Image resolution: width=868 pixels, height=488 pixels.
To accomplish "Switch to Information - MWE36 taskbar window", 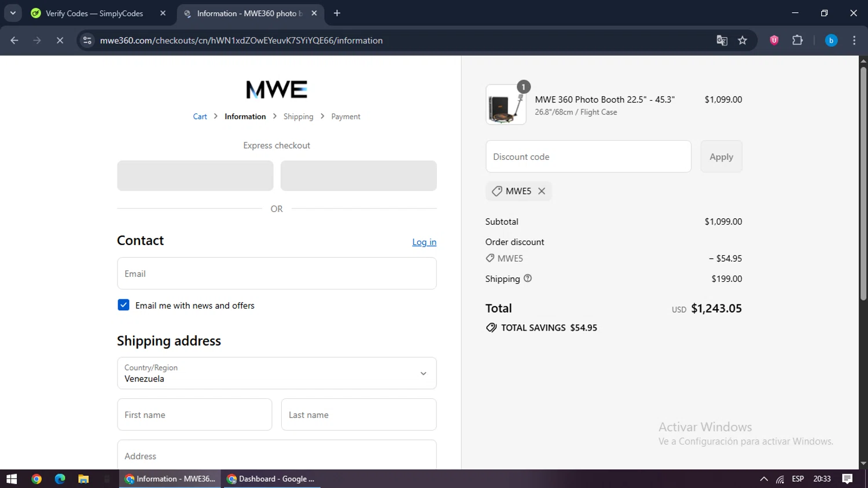I will coord(170,479).
